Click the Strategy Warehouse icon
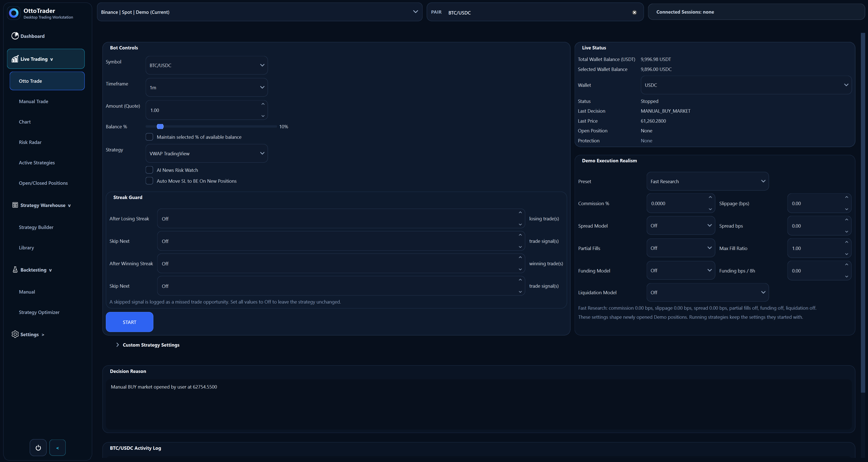Screen dimensions: 868x462 click(x=15, y=205)
